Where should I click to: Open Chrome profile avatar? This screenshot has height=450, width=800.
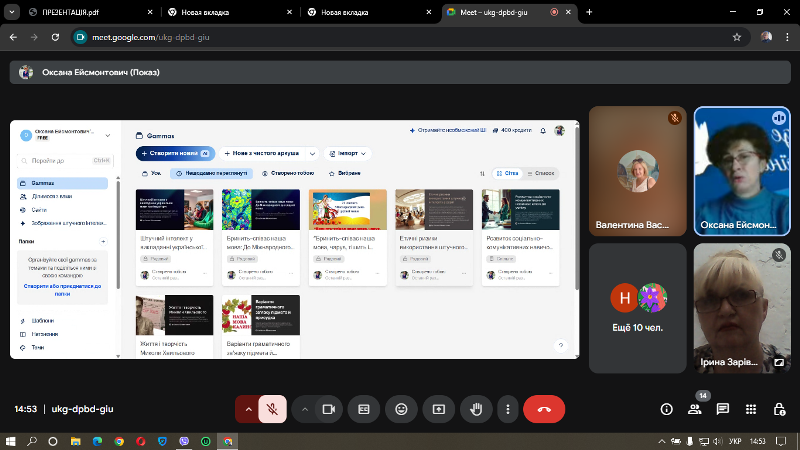(766, 37)
